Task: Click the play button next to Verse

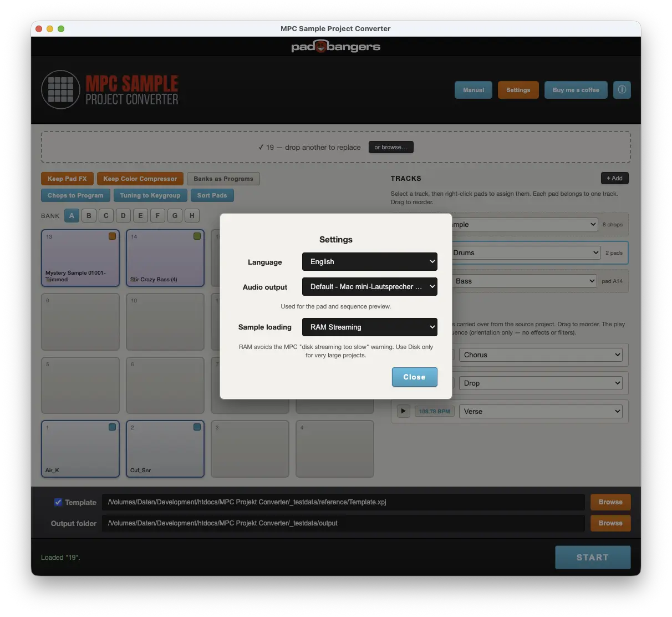Action: 404,411
